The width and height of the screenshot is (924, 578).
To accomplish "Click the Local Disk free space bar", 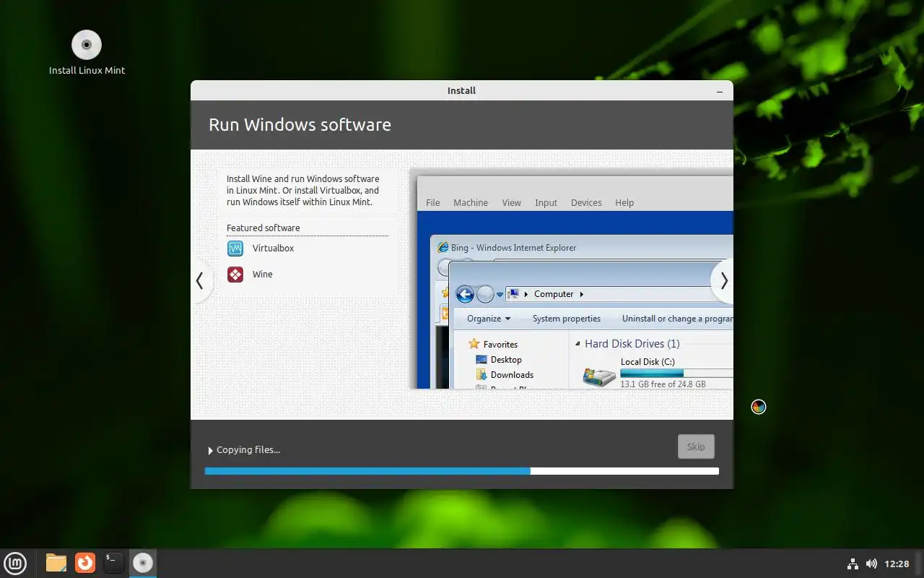I will tap(676, 374).
